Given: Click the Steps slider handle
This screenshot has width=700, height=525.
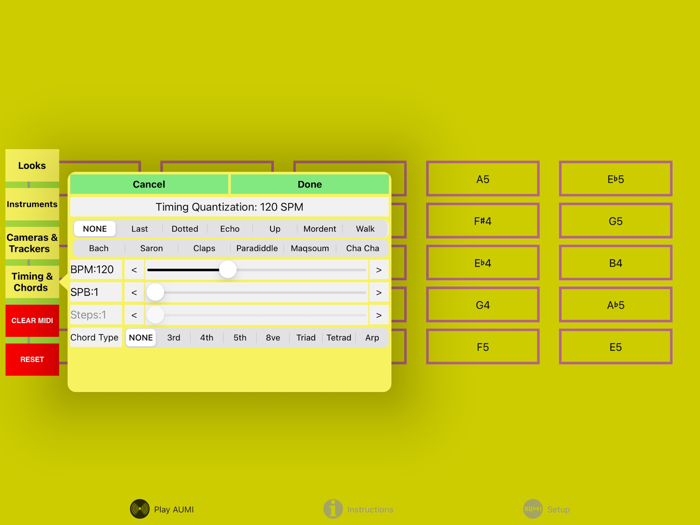Looking at the screenshot, I should click(155, 315).
